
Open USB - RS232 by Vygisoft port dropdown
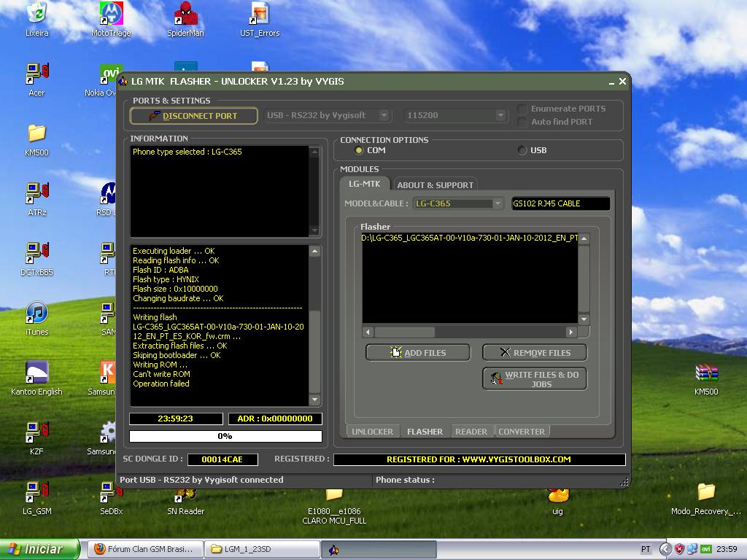tap(384, 115)
